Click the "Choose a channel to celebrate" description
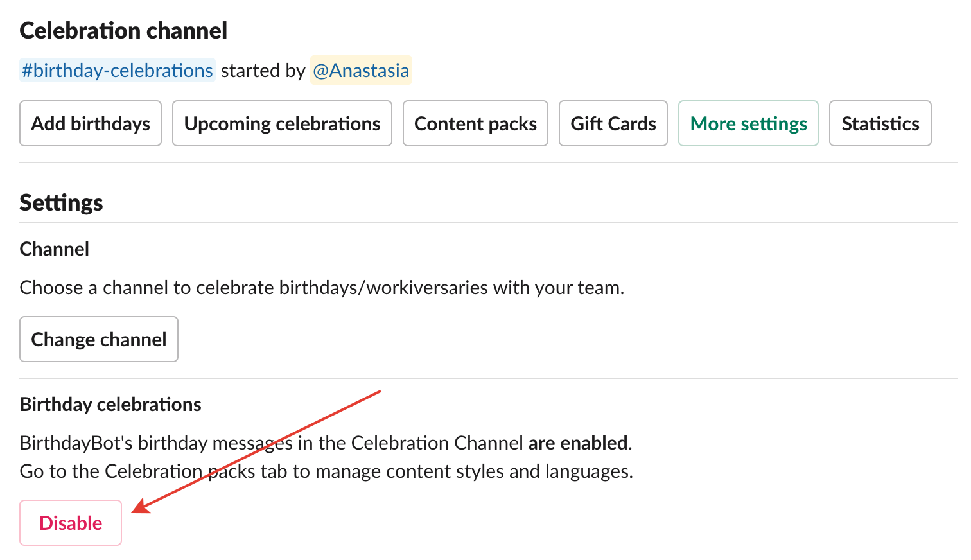 (x=322, y=287)
